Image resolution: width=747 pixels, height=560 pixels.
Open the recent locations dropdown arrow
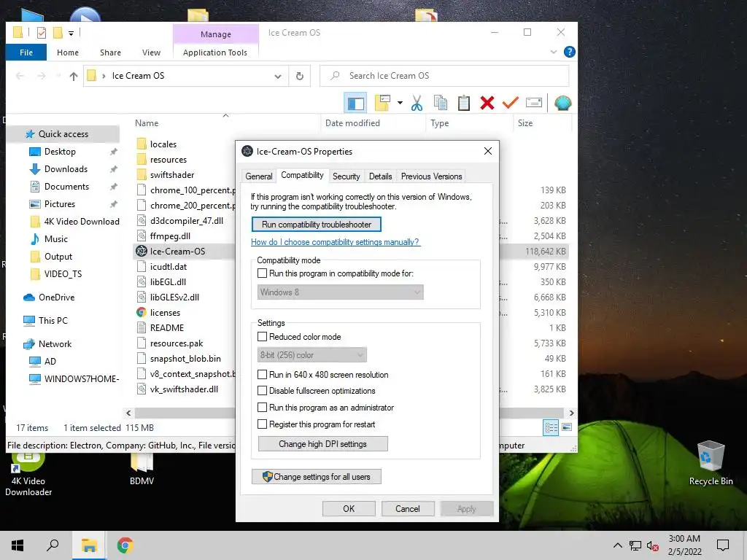pos(58,76)
